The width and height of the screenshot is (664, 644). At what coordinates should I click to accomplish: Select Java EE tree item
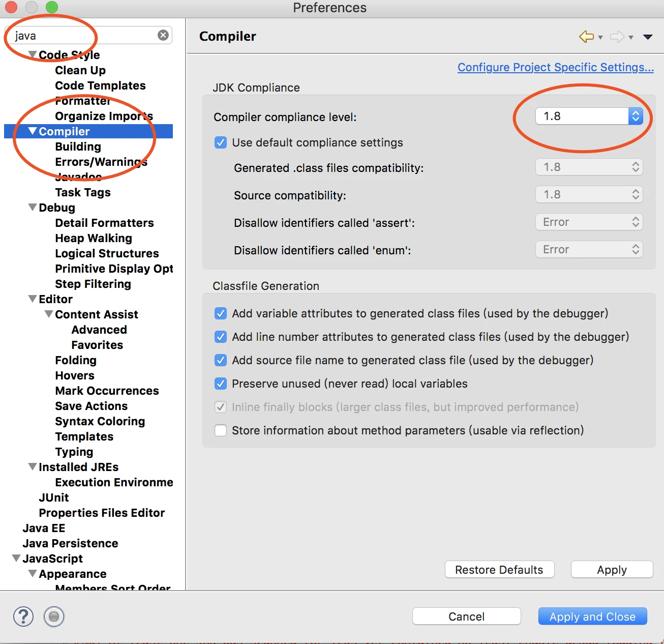[x=44, y=528]
